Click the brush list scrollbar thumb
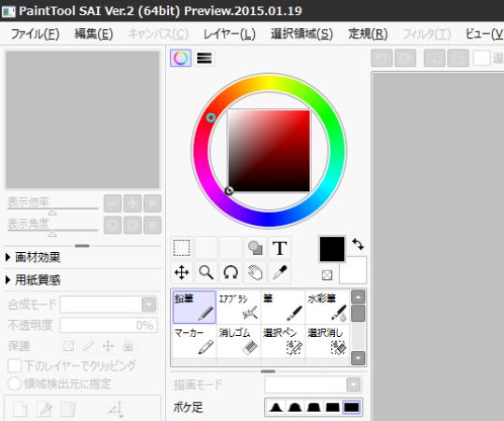Image resolution: width=504 pixels, height=421 pixels. (x=358, y=314)
